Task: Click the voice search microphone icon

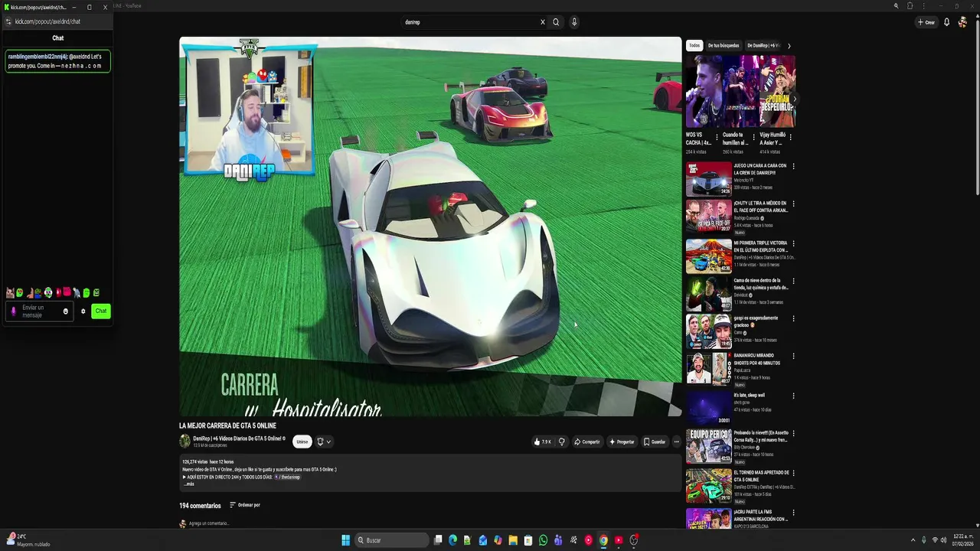Action: coord(574,22)
